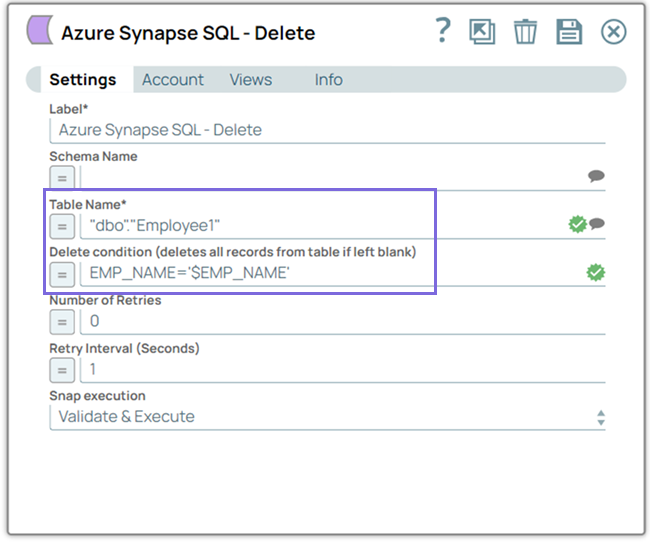
Task: Click the 'Number of Retries' label
Action: [105, 300]
